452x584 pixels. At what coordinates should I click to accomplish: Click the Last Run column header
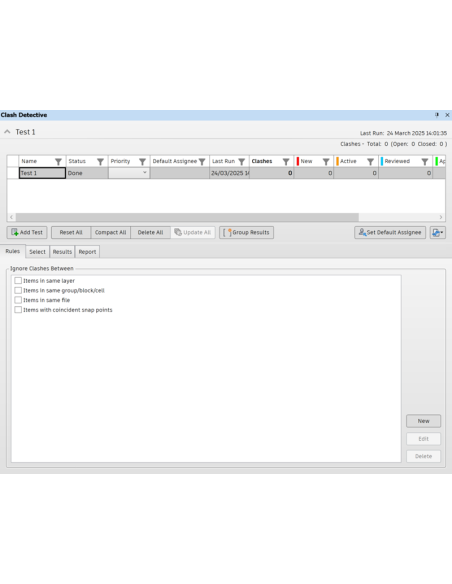(229, 161)
